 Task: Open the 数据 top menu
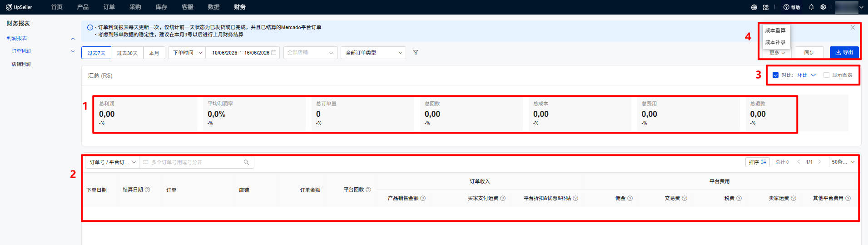[214, 7]
